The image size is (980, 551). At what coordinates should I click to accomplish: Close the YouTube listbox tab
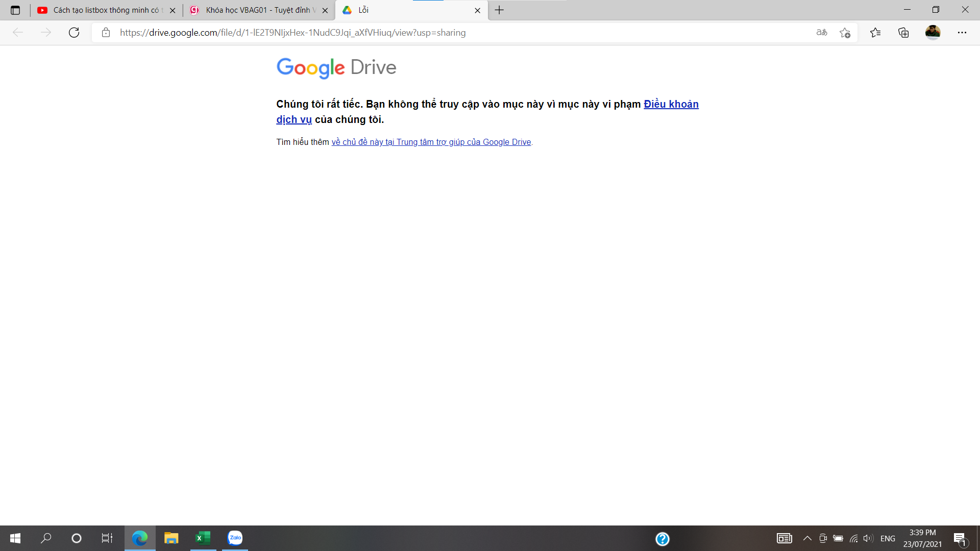[x=173, y=10]
